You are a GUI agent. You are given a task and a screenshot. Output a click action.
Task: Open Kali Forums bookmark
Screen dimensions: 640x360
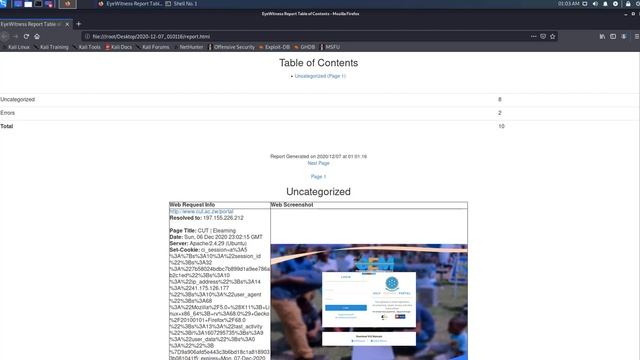(153, 47)
